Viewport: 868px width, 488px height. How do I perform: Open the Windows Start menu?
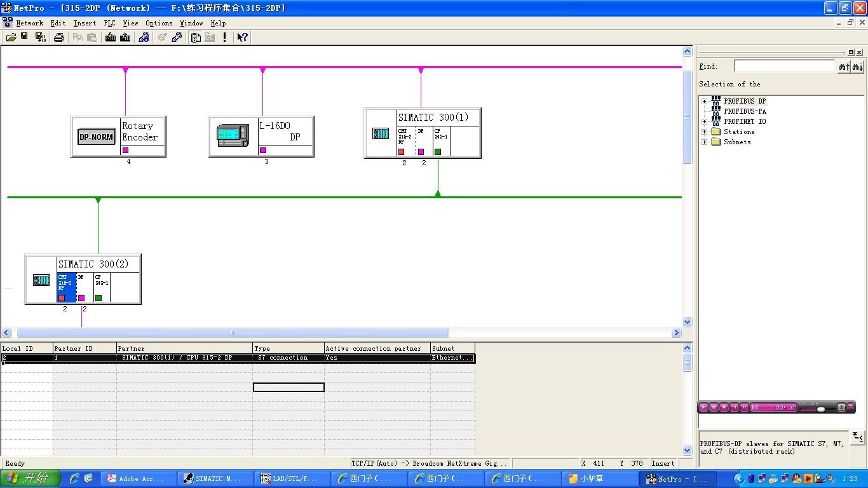tap(31, 478)
